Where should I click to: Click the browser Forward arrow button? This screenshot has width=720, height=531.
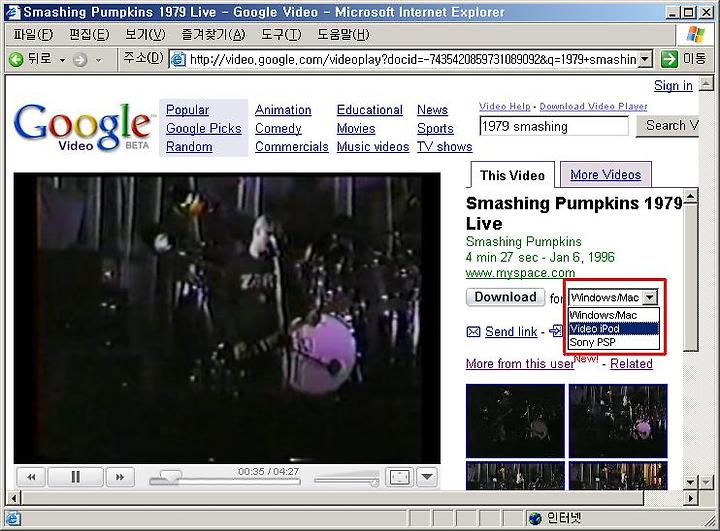pyautogui.click(x=80, y=60)
